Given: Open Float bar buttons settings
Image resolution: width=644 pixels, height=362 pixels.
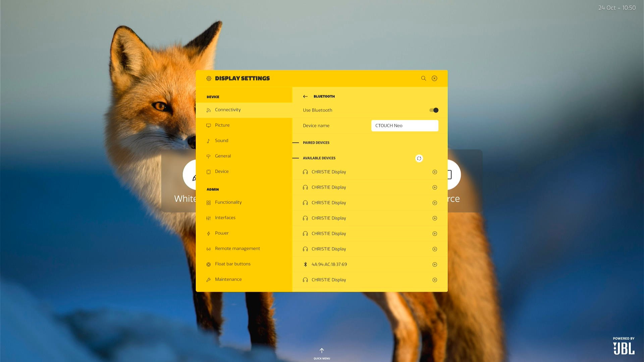Looking at the screenshot, I should click(x=244, y=264).
